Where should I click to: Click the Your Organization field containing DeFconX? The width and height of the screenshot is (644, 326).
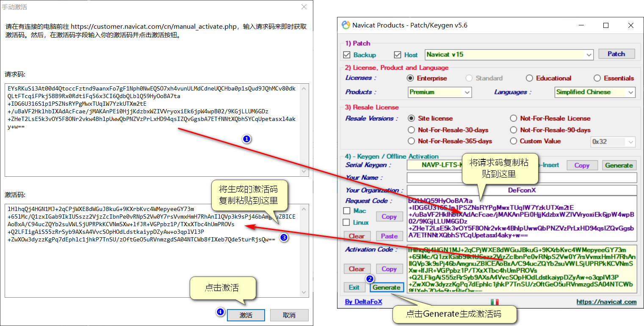(522, 190)
